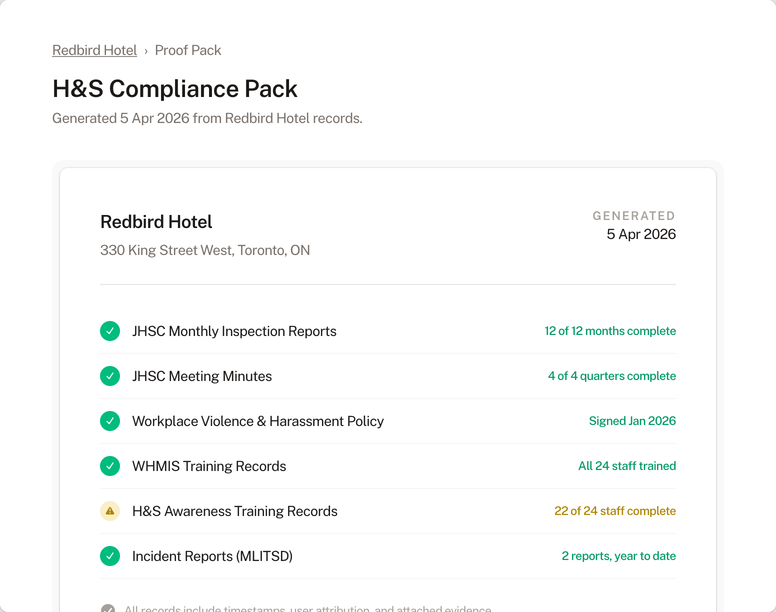Open H&S Awareness Training Records item
776x612 pixels.
click(x=235, y=511)
